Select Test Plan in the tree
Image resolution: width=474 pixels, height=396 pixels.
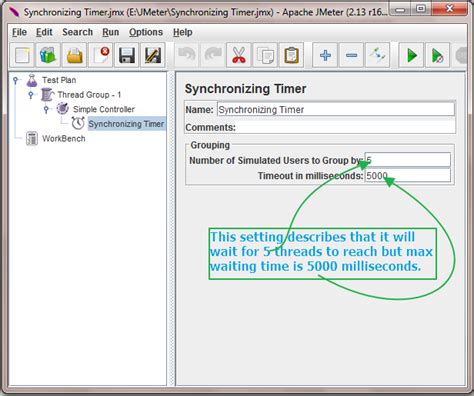coord(59,80)
